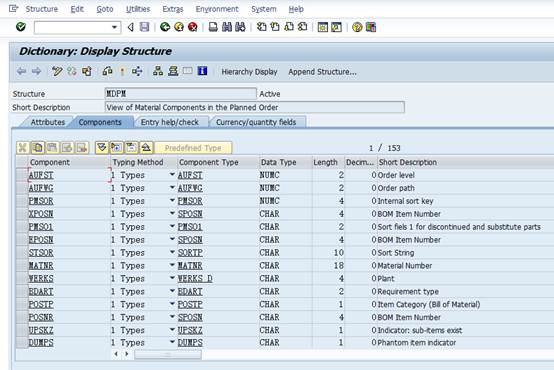
Task: Click the horizontal scrollbar under the table
Action: point(168,354)
